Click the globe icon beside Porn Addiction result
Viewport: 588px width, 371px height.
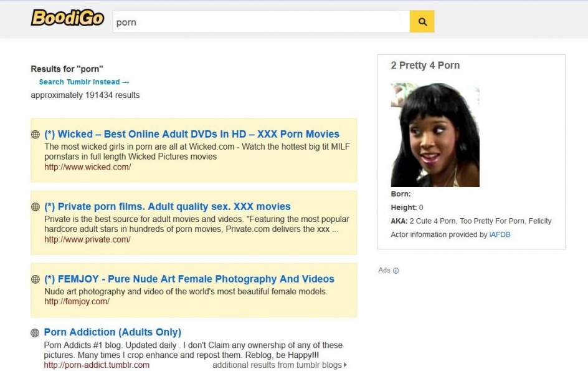(x=35, y=333)
